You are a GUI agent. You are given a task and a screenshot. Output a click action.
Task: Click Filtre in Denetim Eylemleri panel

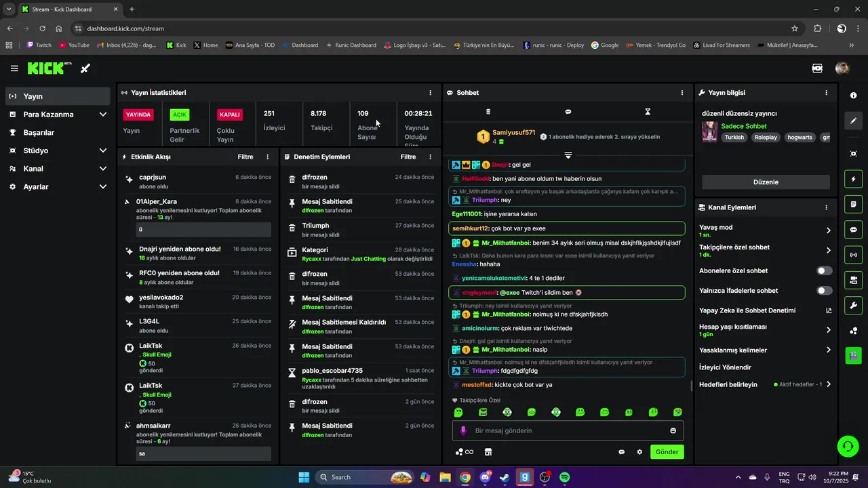pyautogui.click(x=408, y=157)
